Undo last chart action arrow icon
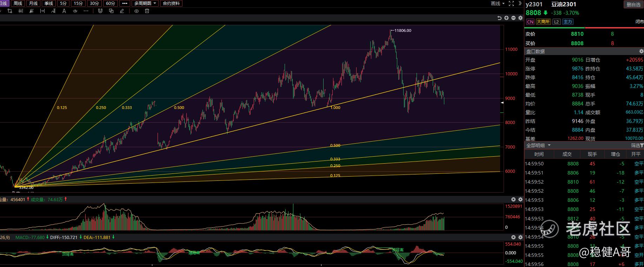 point(499,18)
